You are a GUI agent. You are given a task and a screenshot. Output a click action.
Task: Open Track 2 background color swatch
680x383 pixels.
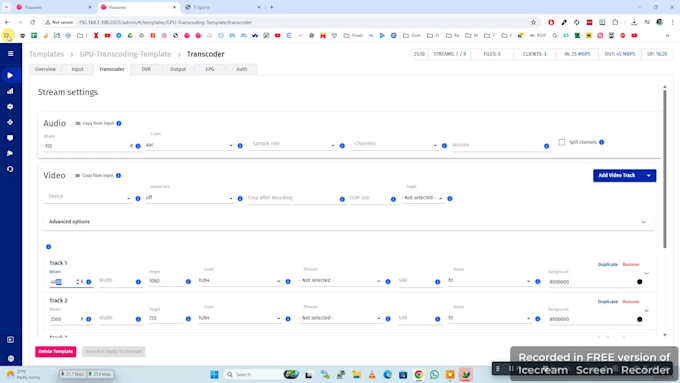640,319
